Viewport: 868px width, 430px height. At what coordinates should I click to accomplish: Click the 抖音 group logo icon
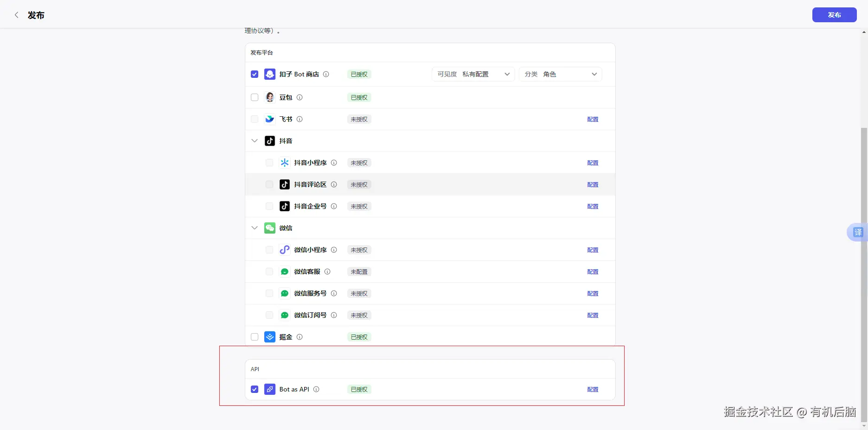(x=270, y=141)
